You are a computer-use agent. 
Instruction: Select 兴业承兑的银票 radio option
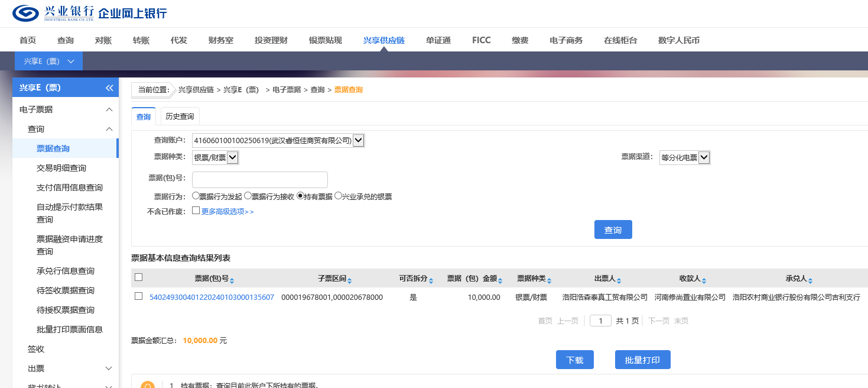[x=338, y=196]
